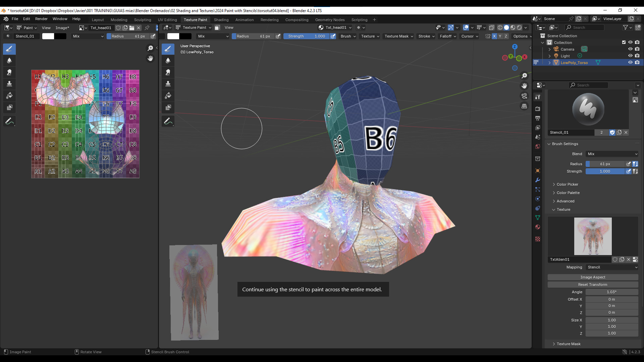Open the Tool properties tab
The image size is (644, 362).
pos(538,97)
